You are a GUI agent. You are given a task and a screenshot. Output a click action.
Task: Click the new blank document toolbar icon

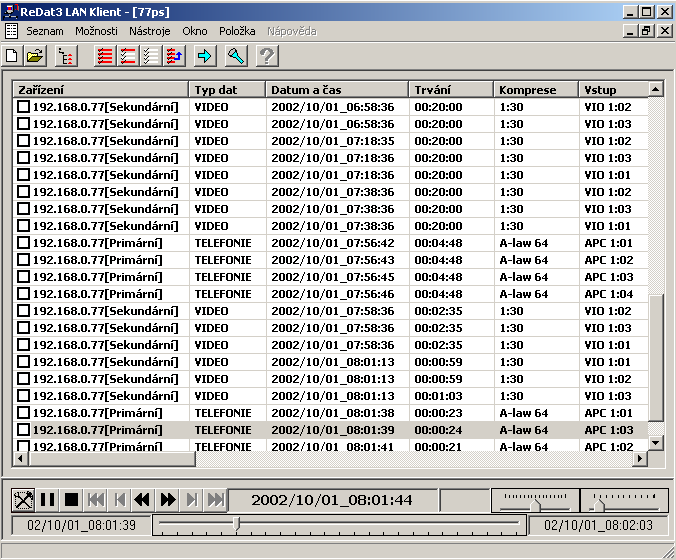pos(12,56)
